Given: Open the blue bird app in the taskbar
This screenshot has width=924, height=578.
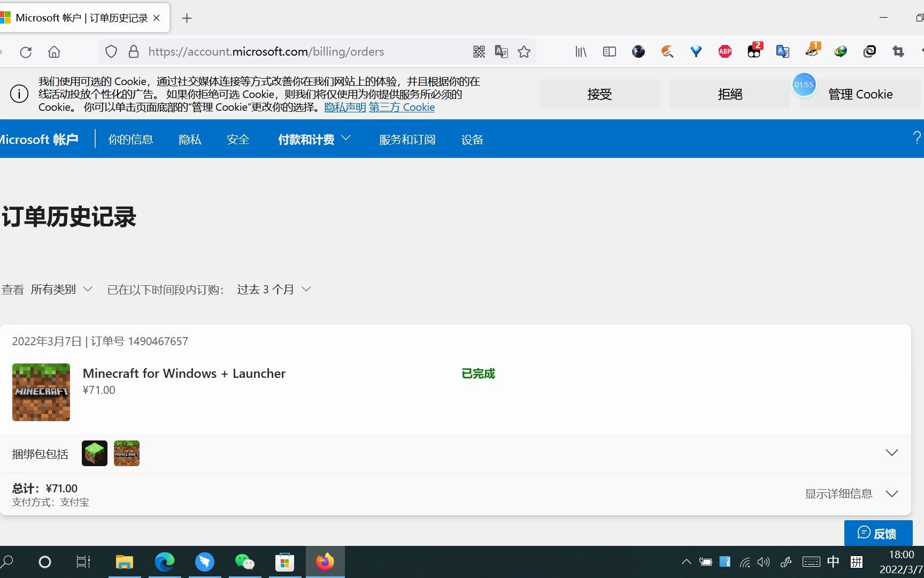Looking at the screenshot, I should [205, 562].
